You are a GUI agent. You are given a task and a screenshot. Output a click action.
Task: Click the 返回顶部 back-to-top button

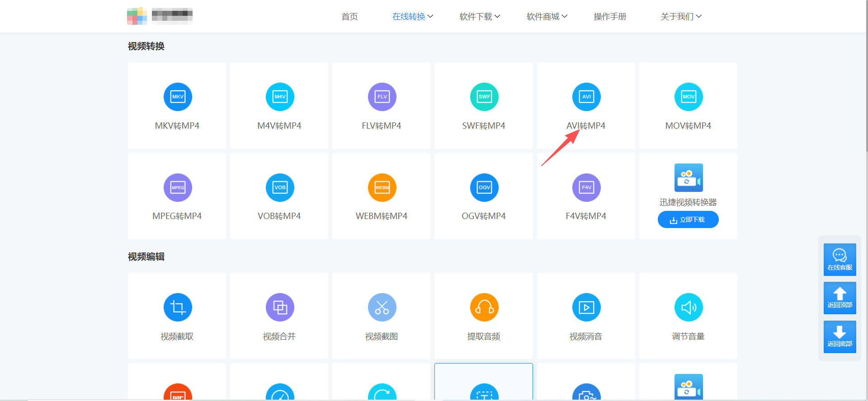tap(840, 298)
